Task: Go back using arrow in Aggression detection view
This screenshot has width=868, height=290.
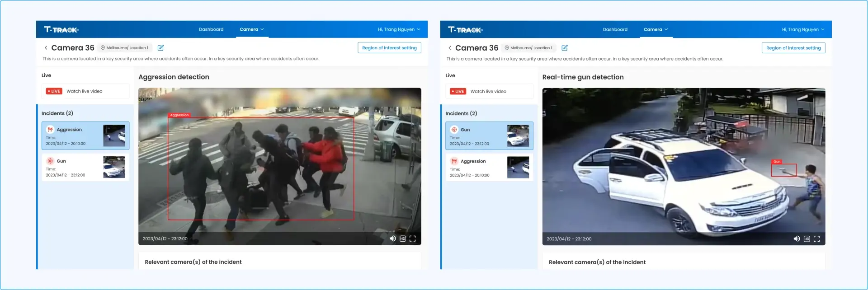Action: click(46, 48)
